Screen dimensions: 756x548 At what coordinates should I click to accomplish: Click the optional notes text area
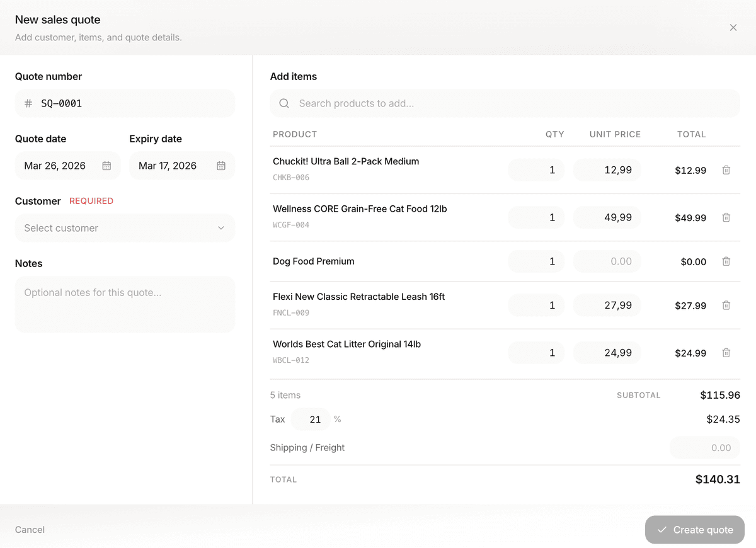coord(124,304)
